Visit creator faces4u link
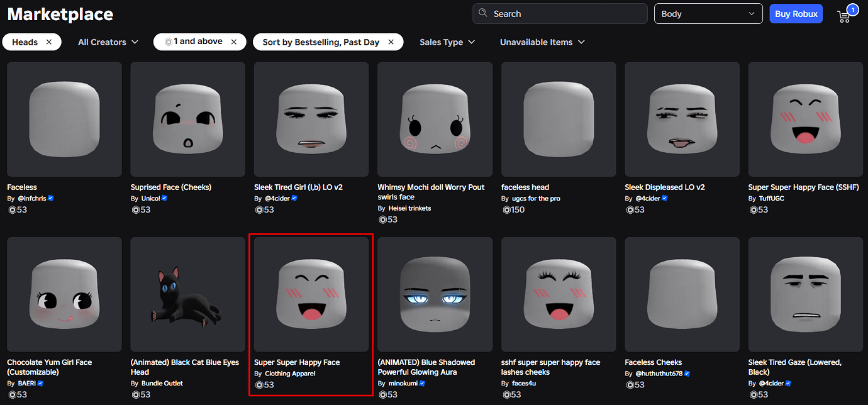868x405 pixels. [x=524, y=383]
